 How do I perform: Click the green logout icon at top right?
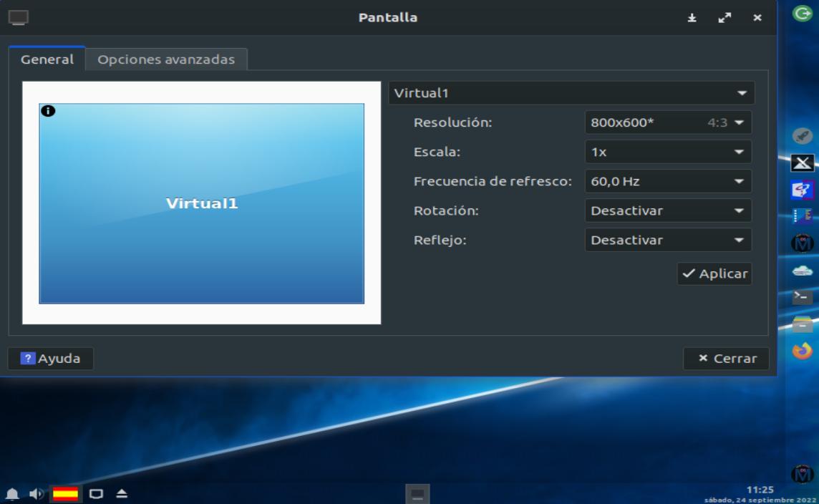(803, 13)
